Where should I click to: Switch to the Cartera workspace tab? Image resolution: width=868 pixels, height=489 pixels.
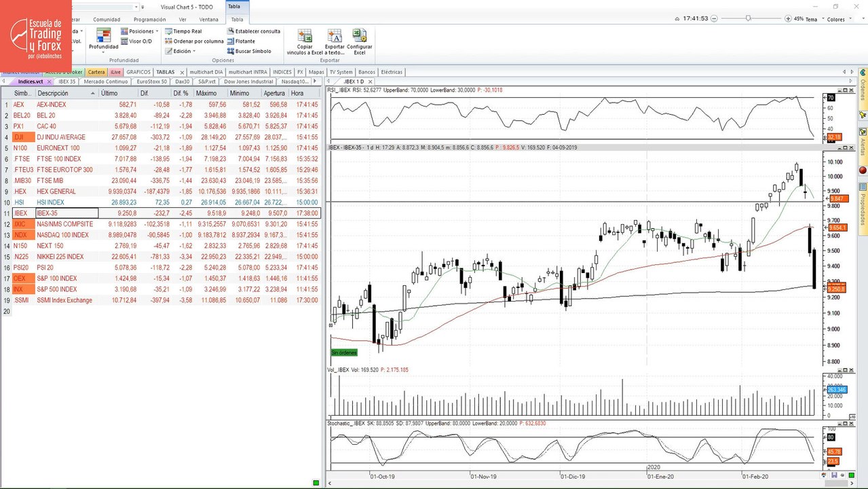(x=96, y=72)
